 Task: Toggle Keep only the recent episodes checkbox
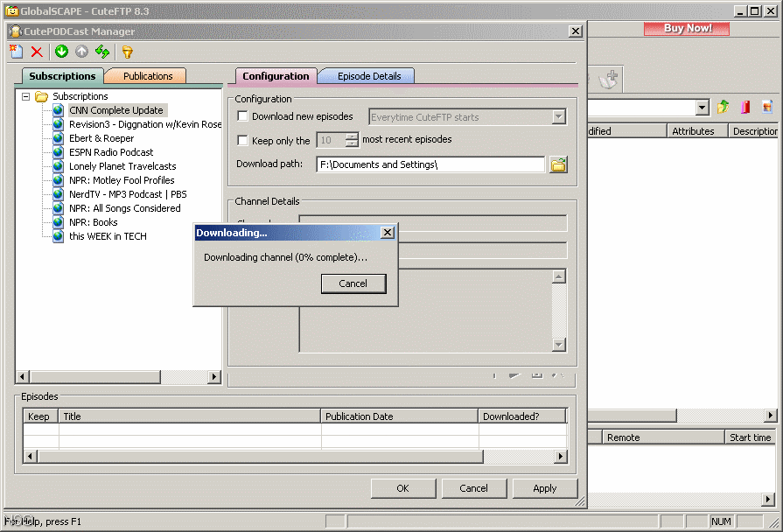pyautogui.click(x=242, y=140)
